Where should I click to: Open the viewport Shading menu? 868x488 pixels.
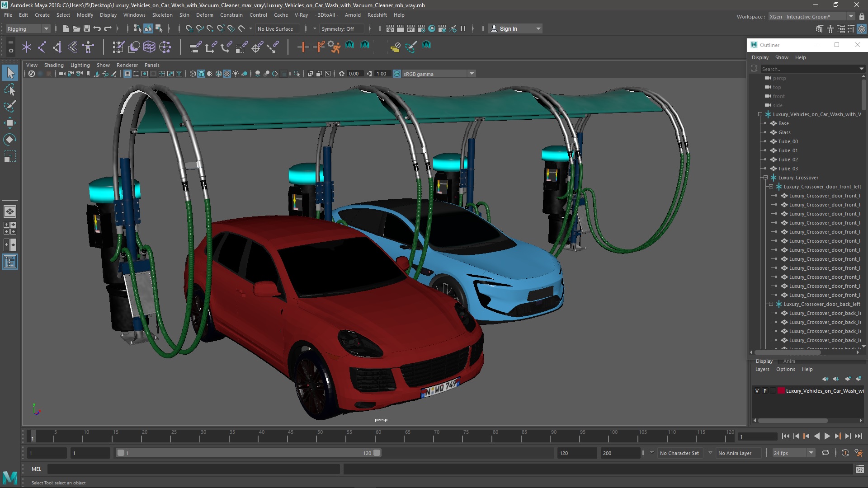54,65
